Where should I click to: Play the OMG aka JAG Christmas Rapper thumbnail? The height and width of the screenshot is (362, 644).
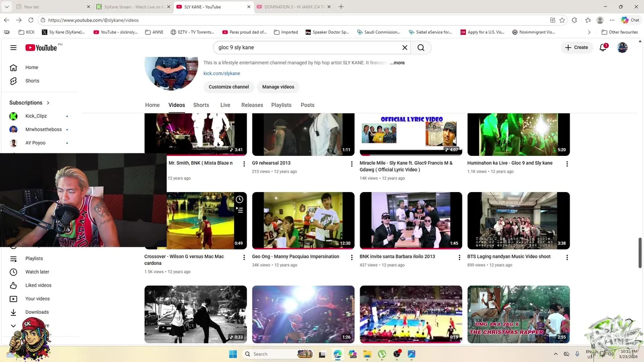519,314
